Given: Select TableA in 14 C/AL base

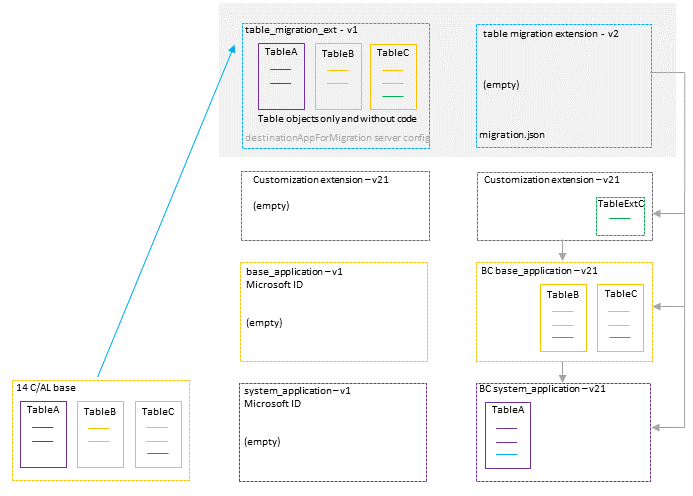Looking at the screenshot, I should coord(43,435).
